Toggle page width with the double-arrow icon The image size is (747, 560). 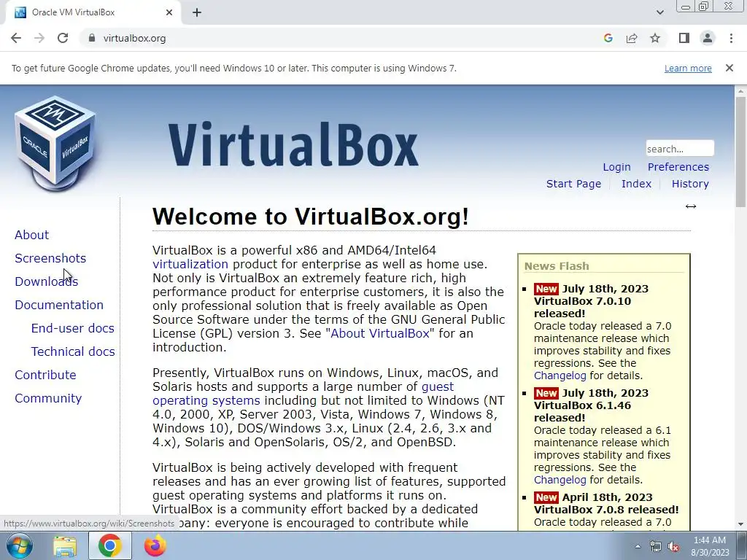coord(691,206)
